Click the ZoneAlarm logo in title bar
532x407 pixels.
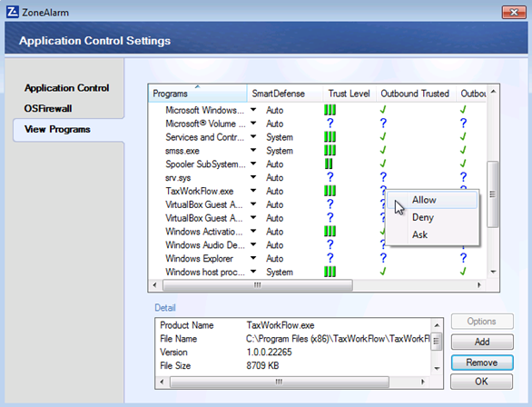click(x=13, y=12)
